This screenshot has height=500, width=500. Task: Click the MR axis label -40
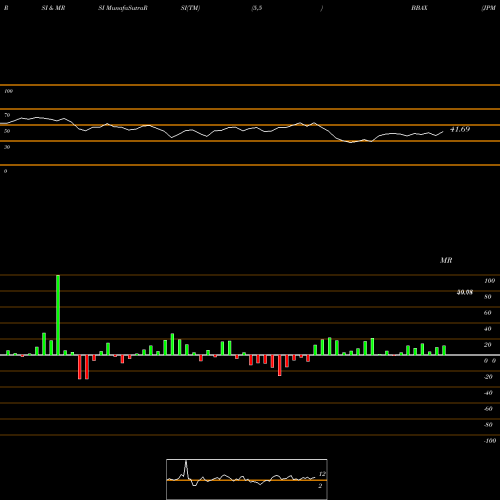pos(488,393)
